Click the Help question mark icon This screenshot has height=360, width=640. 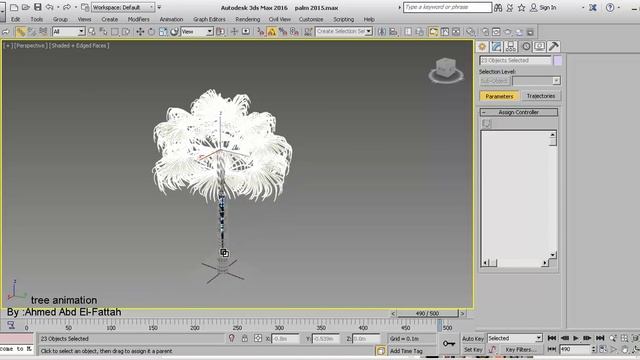coord(610,7)
